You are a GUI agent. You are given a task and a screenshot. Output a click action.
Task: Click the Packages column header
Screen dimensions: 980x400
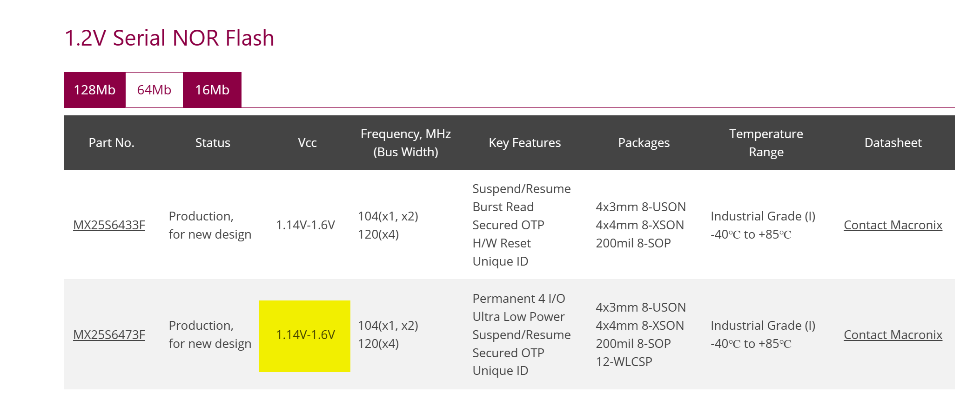[644, 143]
